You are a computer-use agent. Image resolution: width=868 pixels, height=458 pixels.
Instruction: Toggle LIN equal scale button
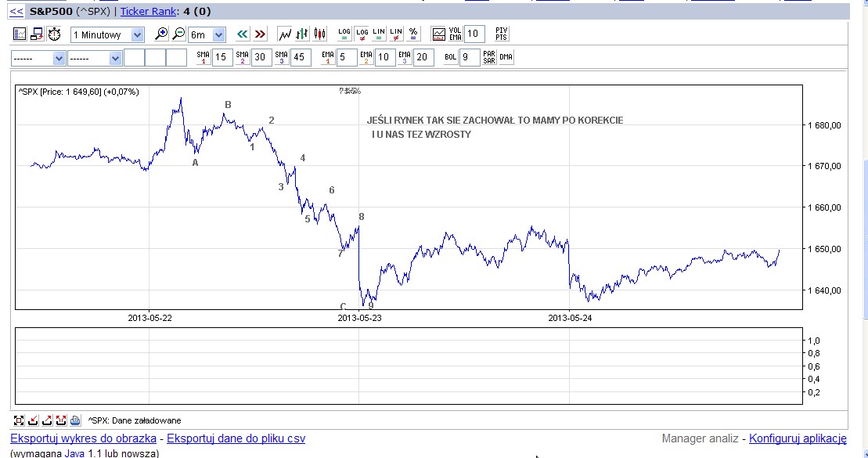click(379, 34)
